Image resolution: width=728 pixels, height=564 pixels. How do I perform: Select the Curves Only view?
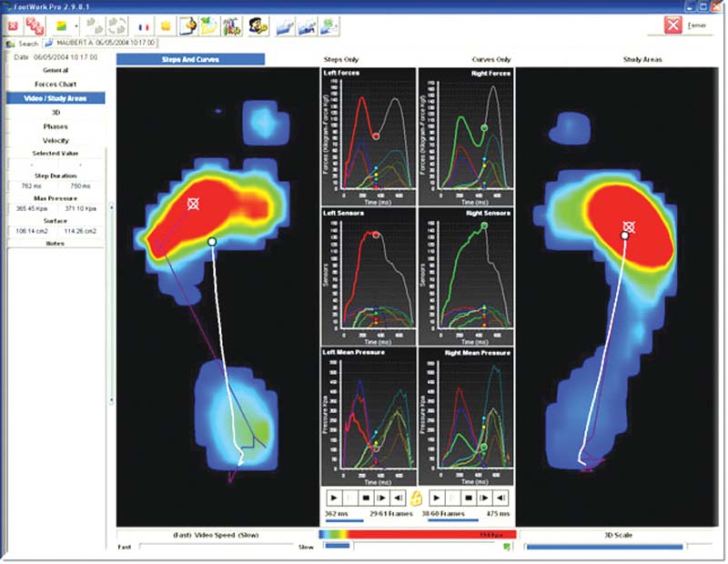[x=490, y=59]
